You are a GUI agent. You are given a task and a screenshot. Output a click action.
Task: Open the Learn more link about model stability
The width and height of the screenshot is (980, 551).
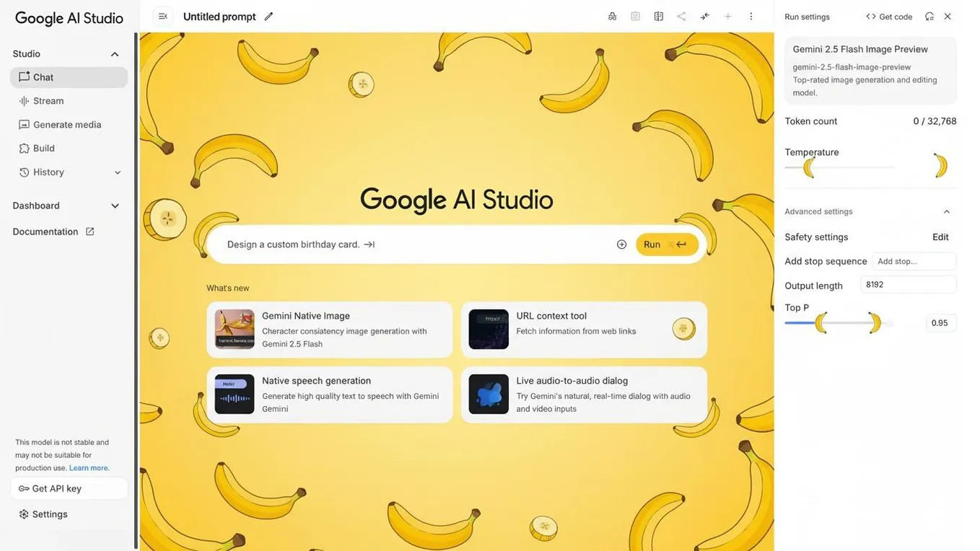pos(89,467)
